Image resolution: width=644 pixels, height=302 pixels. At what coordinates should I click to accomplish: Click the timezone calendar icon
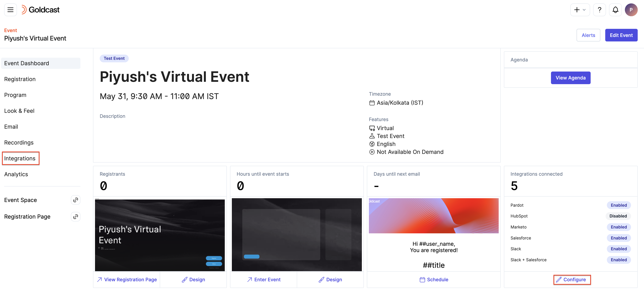(372, 103)
